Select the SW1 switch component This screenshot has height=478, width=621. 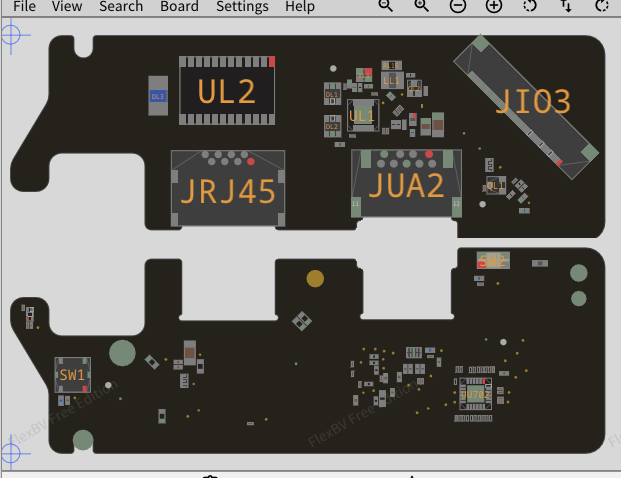click(x=72, y=375)
